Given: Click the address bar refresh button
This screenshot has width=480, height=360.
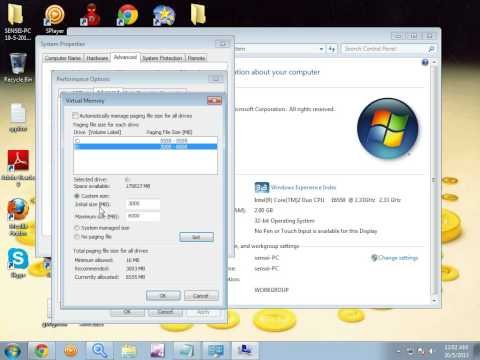Looking at the screenshot, I should click(x=332, y=49).
